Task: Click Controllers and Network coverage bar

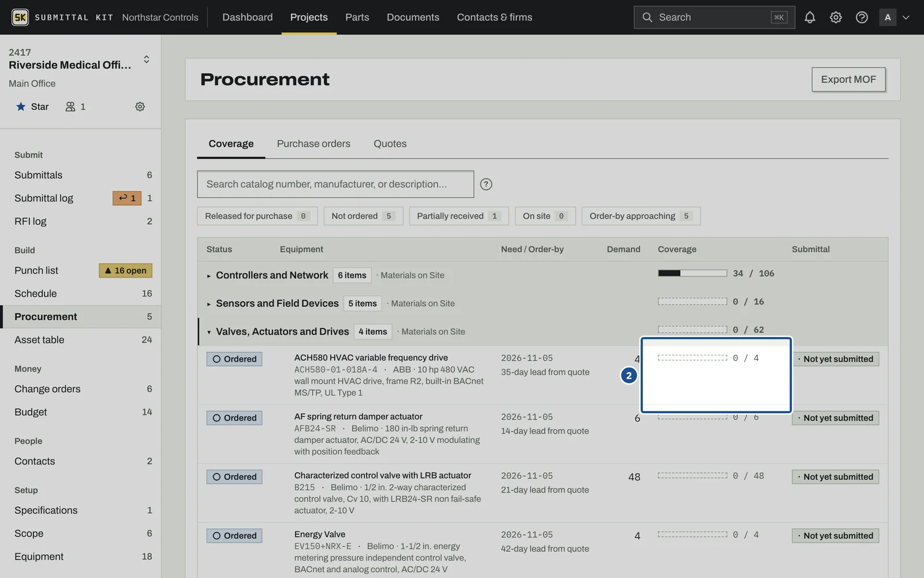Action: [x=692, y=273]
